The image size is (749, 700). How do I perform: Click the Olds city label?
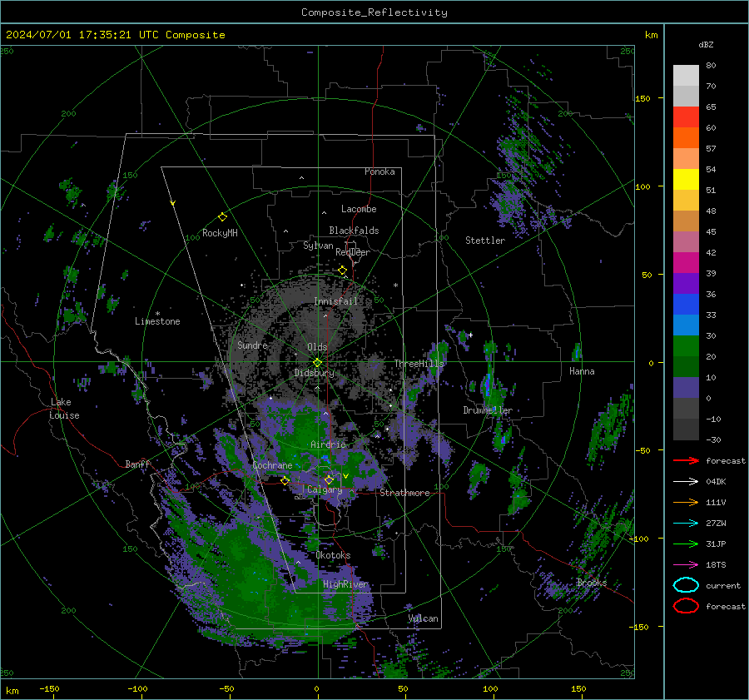[x=317, y=347]
